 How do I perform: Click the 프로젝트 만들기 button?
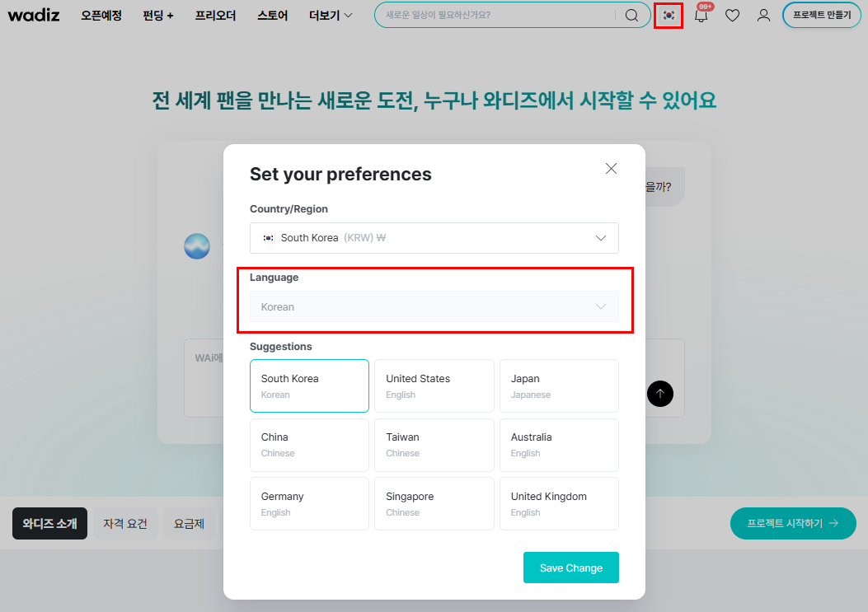[x=820, y=15]
